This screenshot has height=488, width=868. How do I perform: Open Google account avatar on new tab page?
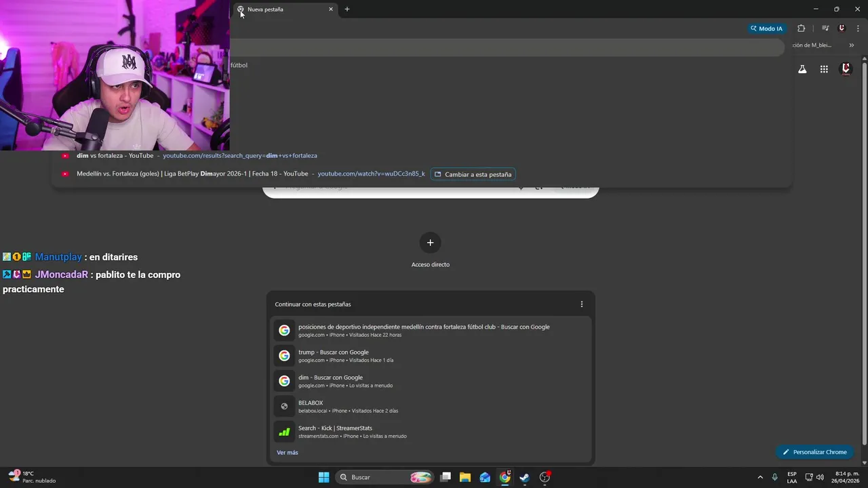click(x=846, y=69)
